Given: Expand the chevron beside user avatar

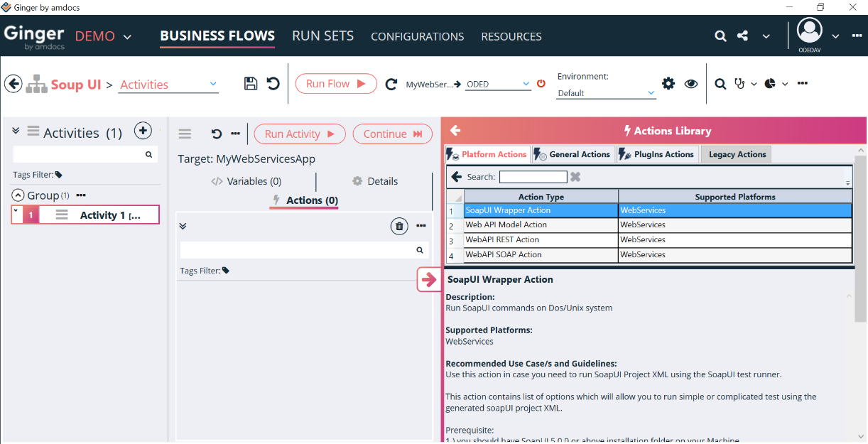Looking at the screenshot, I should point(835,36).
